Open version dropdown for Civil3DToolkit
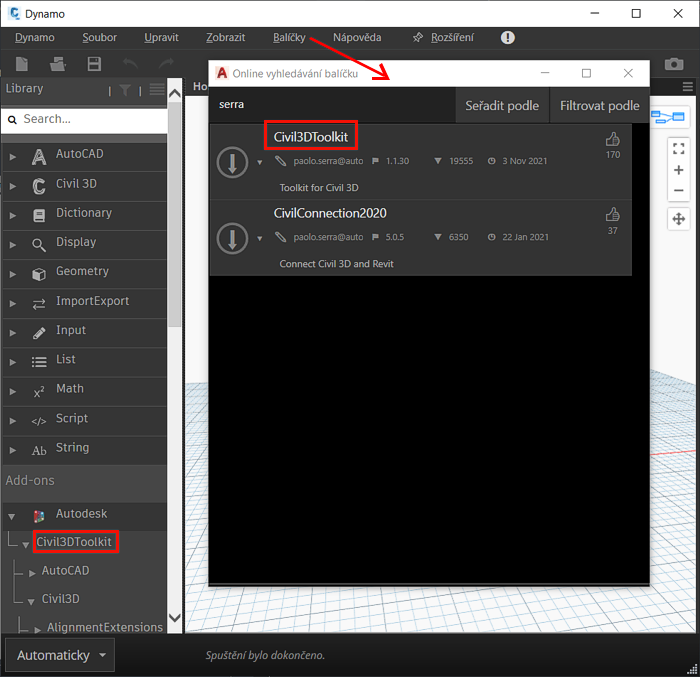Image resolution: width=700 pixels, height=677 pixels. pos(259,163)
